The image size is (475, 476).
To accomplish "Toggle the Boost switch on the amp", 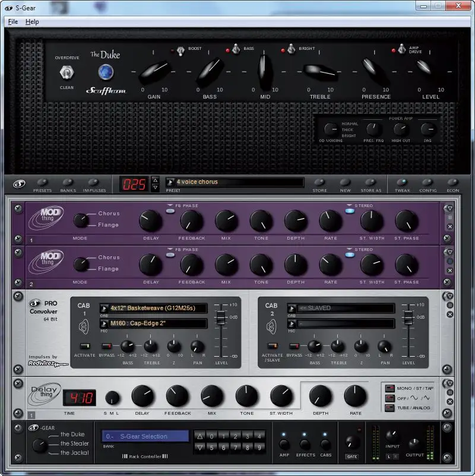I will click(180, 50).
